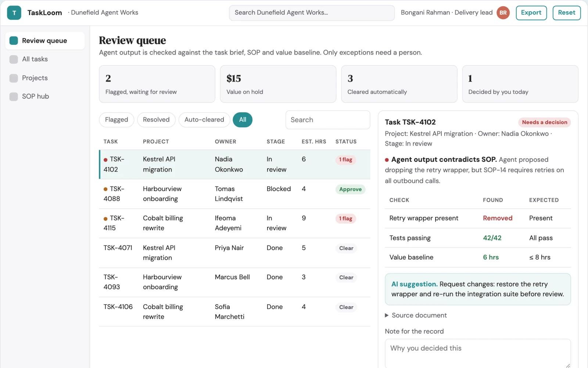Click the Clear badge for Priya Nair
The width and height of the screenshot is (588, 368).
[x=346, y=248]
